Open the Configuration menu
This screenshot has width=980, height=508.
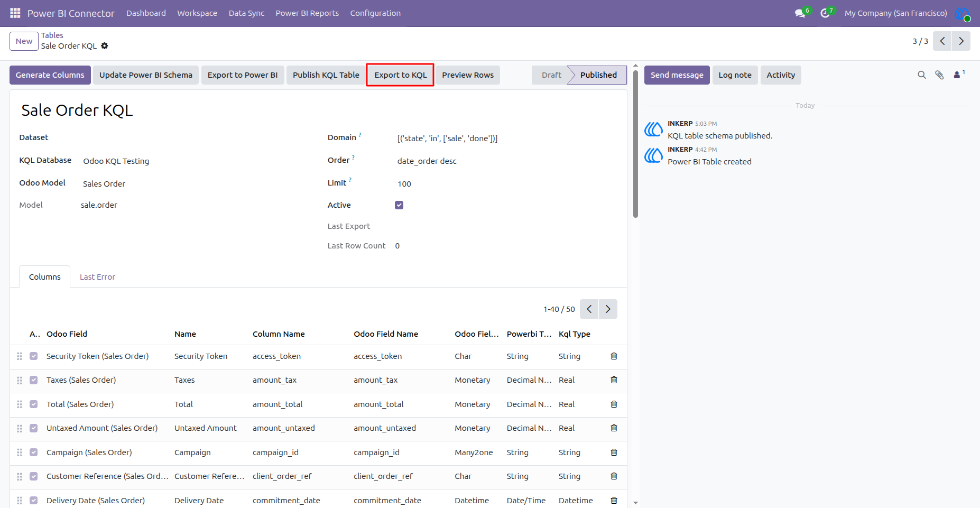(375, 13)
